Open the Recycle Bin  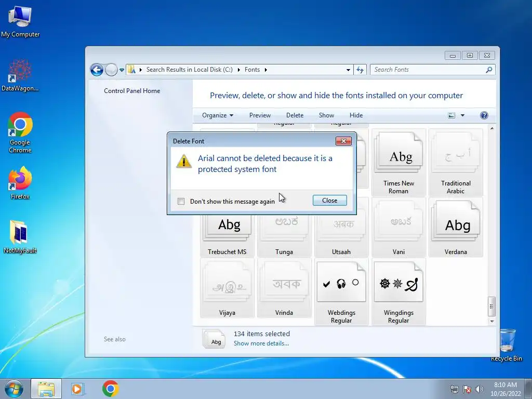pyautogui.click(x=506, y=345)
